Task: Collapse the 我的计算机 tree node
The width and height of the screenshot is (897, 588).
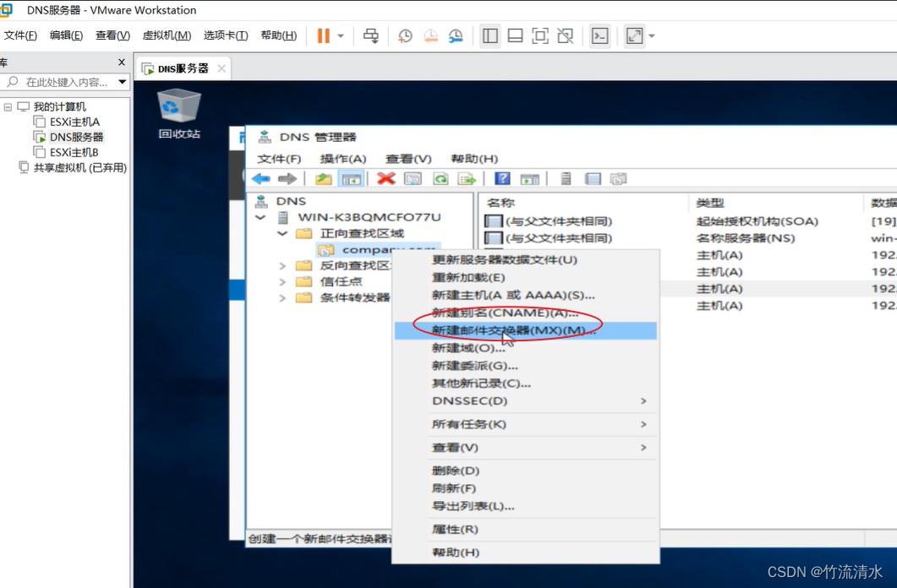Action: pos(8,106)
